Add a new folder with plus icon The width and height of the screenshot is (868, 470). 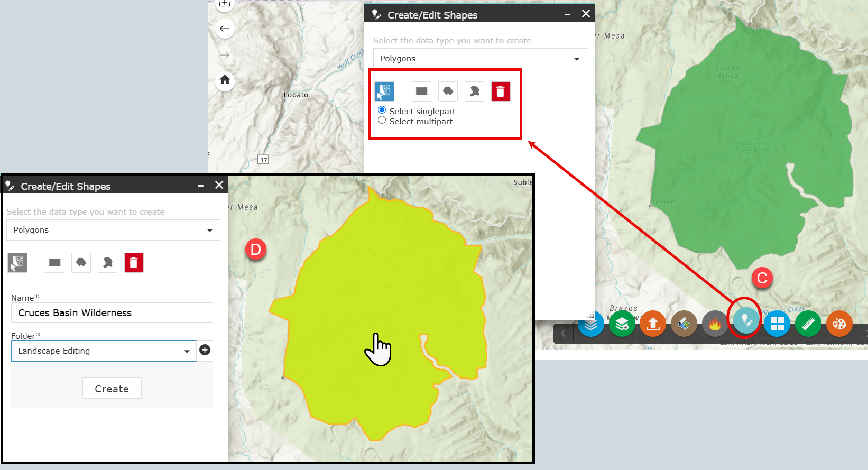[x=205, y=350]
